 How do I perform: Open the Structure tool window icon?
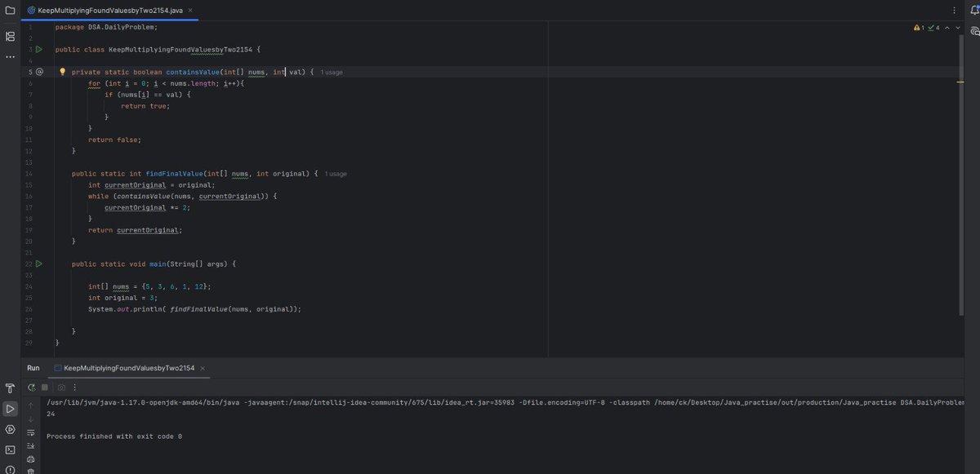coord(10,37)
